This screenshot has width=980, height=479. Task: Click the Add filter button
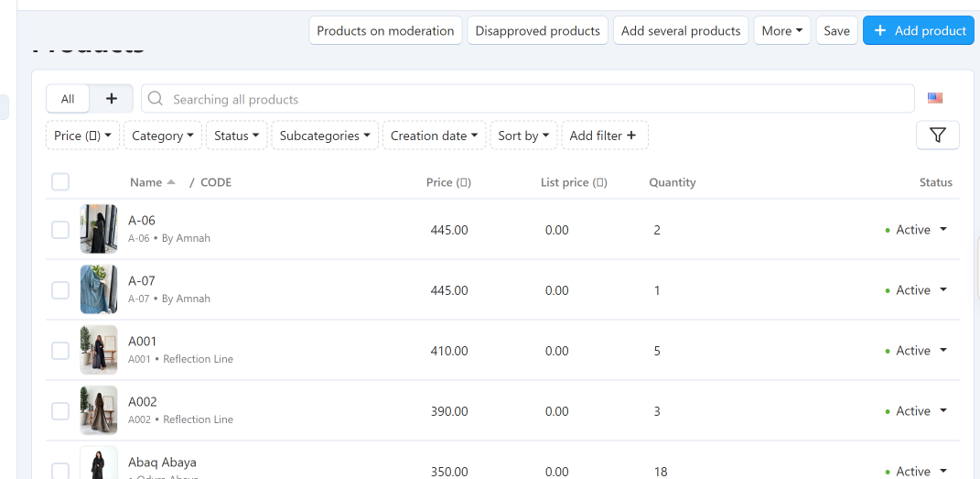604,135
